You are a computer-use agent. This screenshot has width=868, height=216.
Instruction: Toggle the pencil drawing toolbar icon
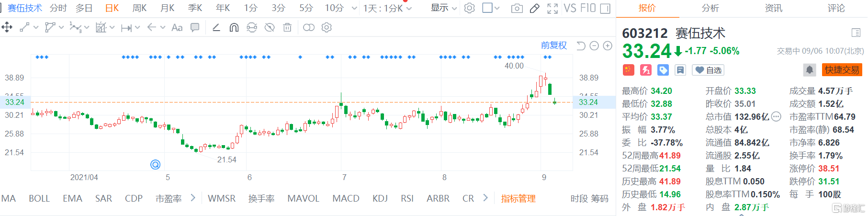click(x=535, y=8)
